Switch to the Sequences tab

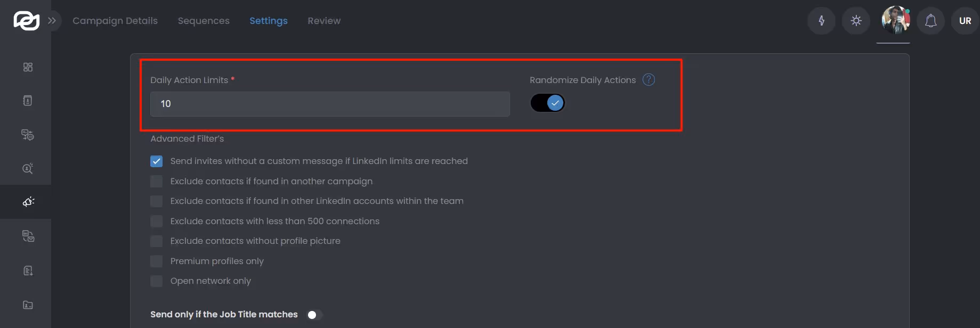[204, 20]
